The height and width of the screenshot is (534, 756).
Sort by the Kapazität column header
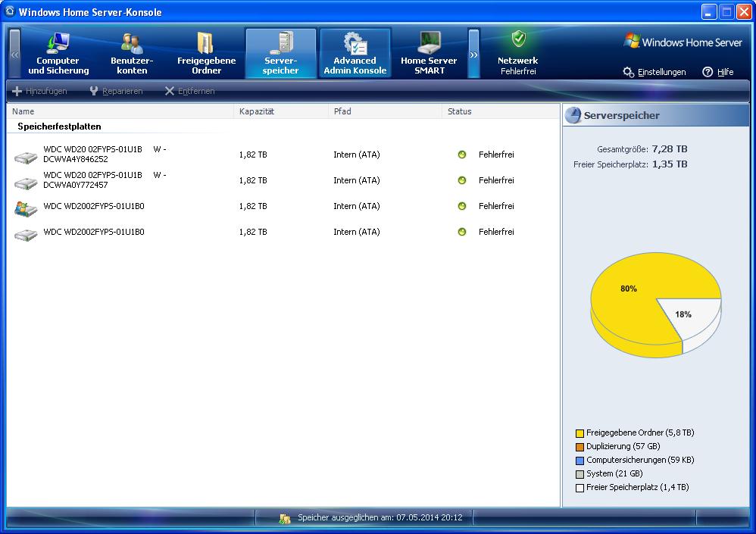pyautogui.click(x=281, y=111)
